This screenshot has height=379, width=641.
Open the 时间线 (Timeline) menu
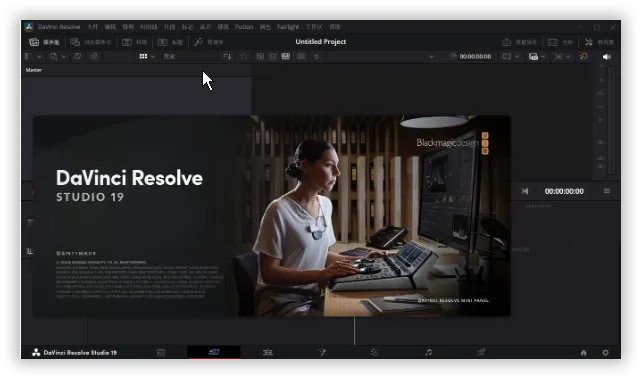(148, 27)
